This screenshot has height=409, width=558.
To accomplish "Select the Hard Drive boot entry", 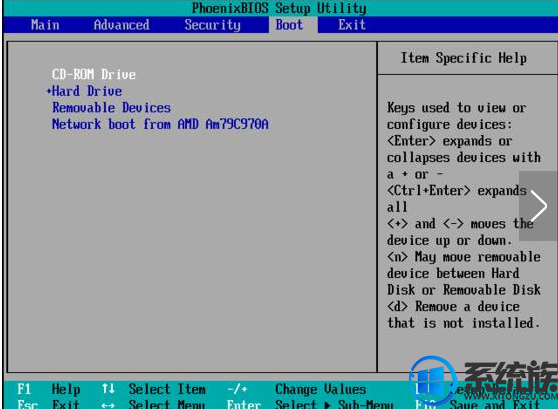I will click(x=87, y=91).
